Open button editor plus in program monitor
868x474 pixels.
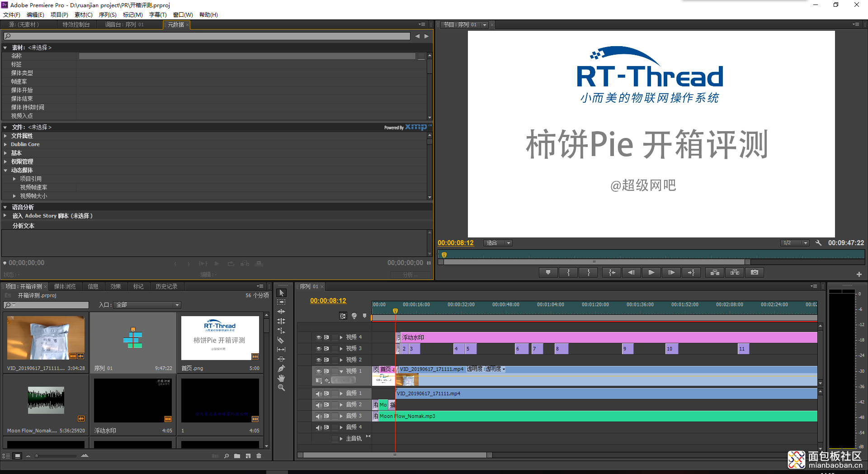click(859, 274)
